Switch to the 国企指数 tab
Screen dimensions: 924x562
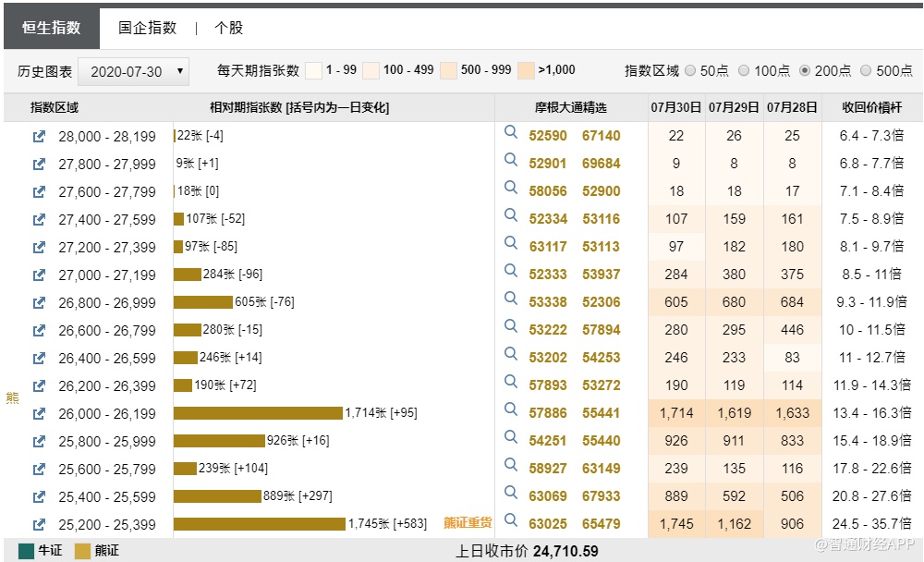click(x=147, y=28)
